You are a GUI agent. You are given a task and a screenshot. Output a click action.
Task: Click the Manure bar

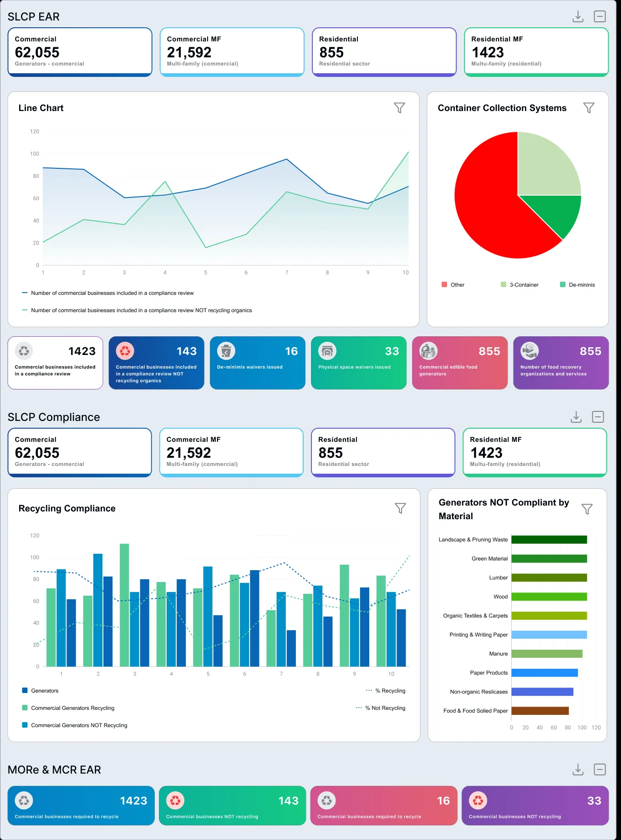547,654
